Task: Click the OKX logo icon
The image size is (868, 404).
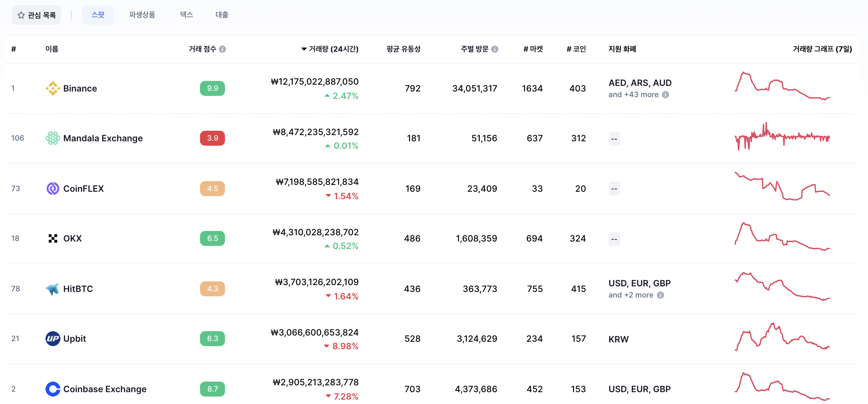Action: pos(53,238)
